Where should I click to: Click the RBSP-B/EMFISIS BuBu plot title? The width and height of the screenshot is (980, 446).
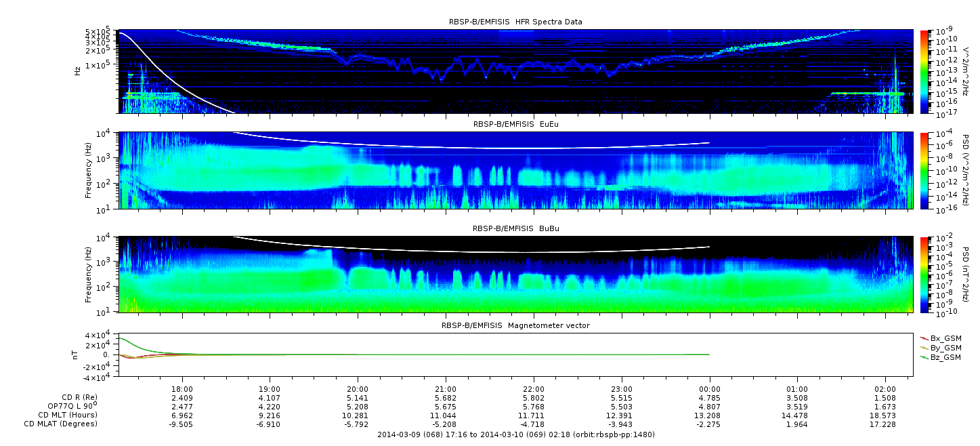point(515,228)
